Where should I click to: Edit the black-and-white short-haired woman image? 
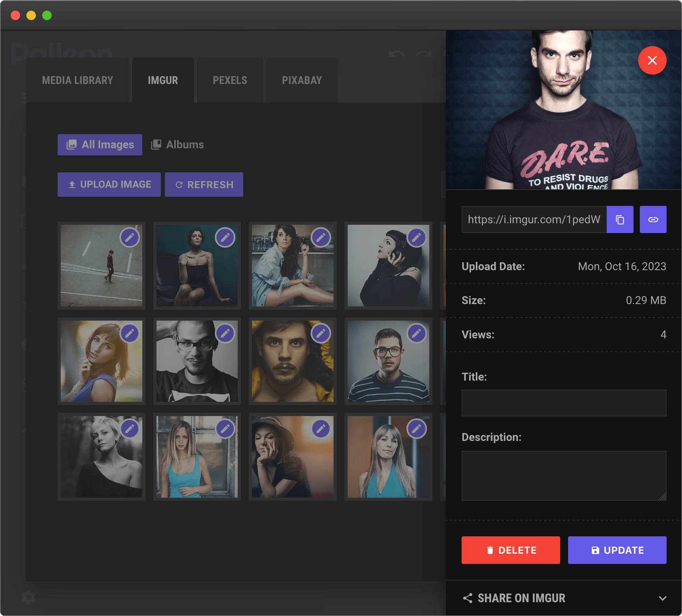pos(130,429)
